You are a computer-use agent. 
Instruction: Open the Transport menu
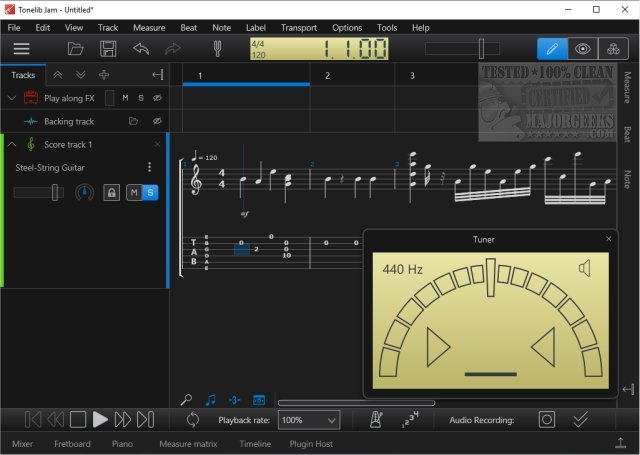298,27
